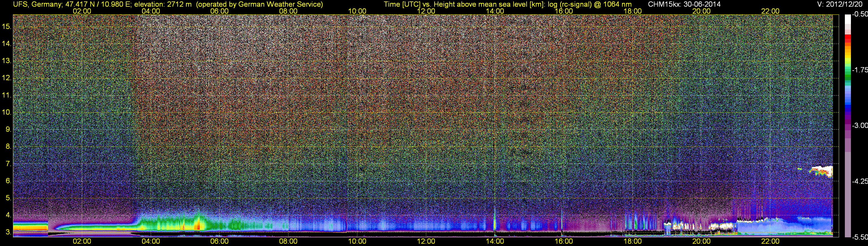Click the 11. km height axis label
868x246 pixels.
6,95
